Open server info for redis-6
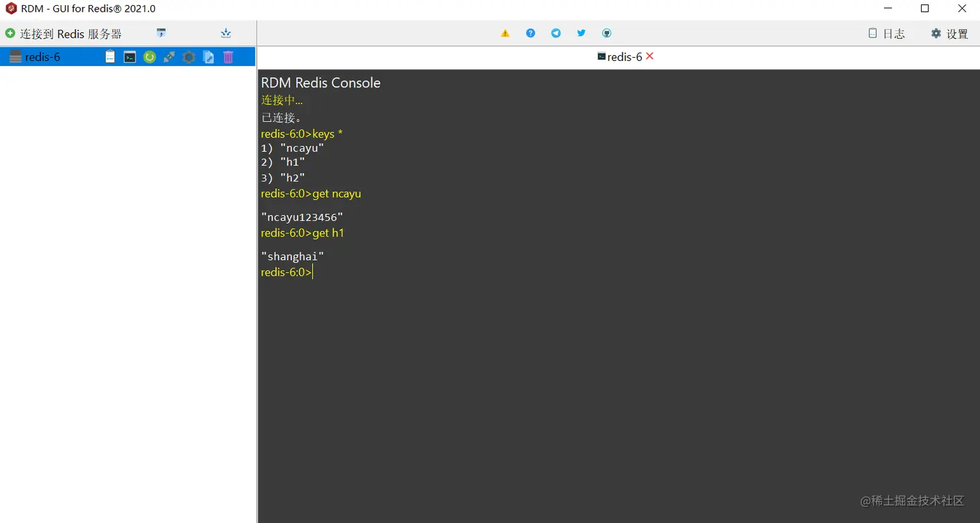This screenshot has height=523, width=980. tap(110, 57)
